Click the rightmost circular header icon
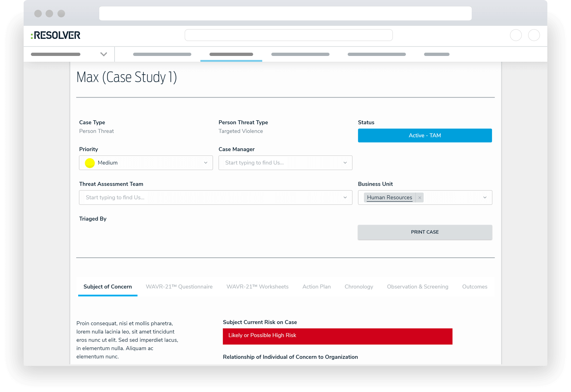Viewport: 571px width, 392px height. coord(534,35)
